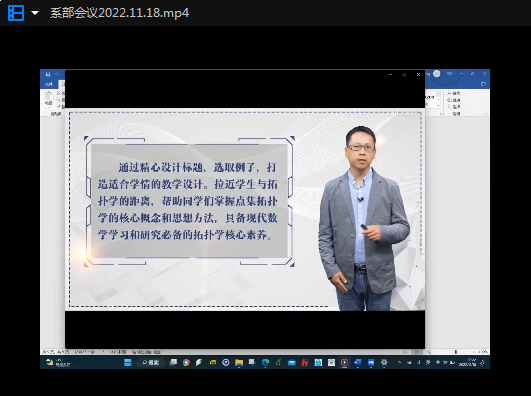Viewport: 531px width, 396px height.
Task: Open the playlist panel icon
Action: pos(16,13)
